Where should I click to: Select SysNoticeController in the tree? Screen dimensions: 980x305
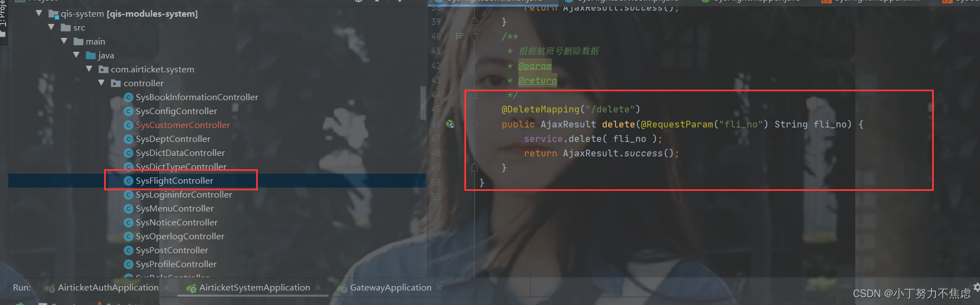point(177,222)
